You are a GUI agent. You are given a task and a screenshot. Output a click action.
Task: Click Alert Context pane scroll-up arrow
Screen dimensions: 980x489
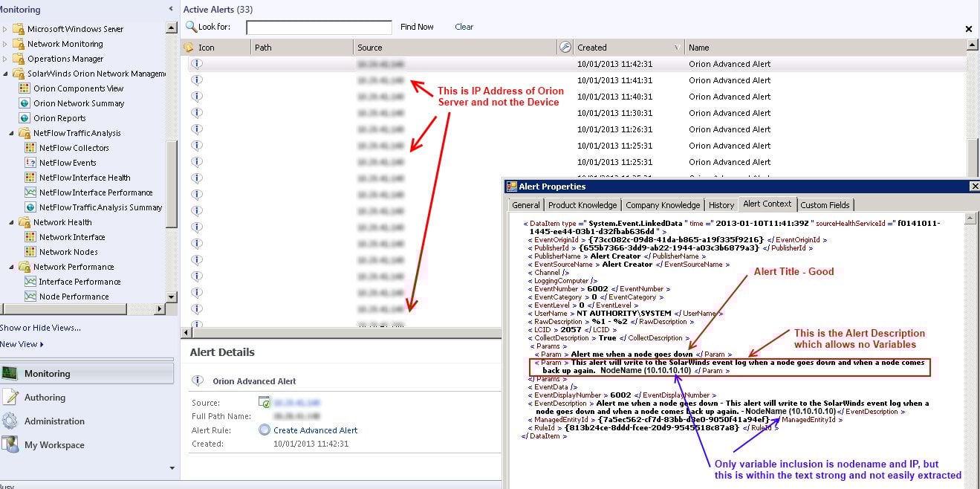coord(969,218)
